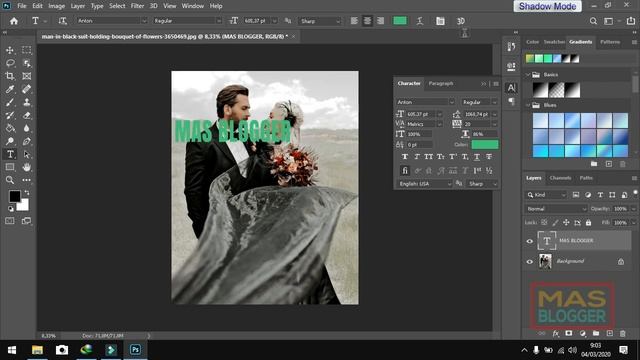Open layer blend mode Normal dropdown

(x=556, y=209)
